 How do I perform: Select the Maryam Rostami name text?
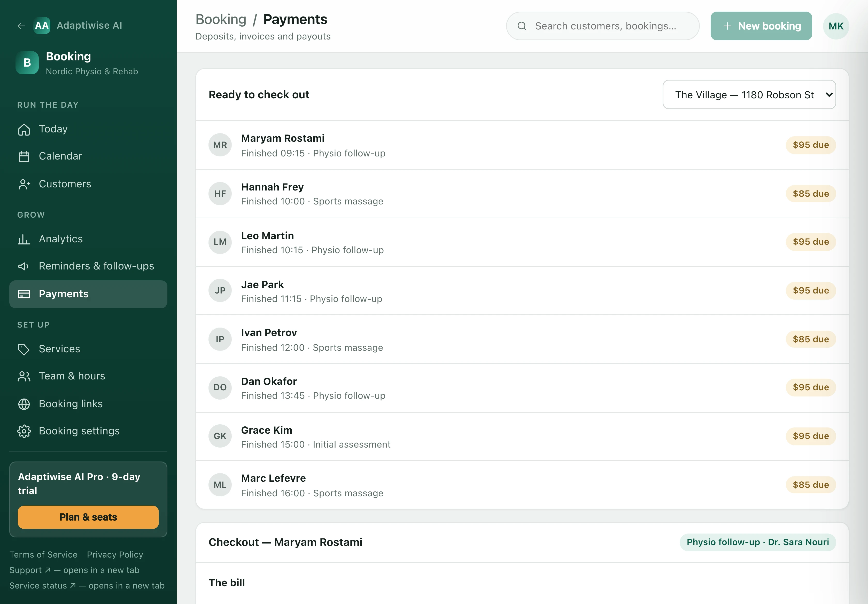[x=283, y=138]
